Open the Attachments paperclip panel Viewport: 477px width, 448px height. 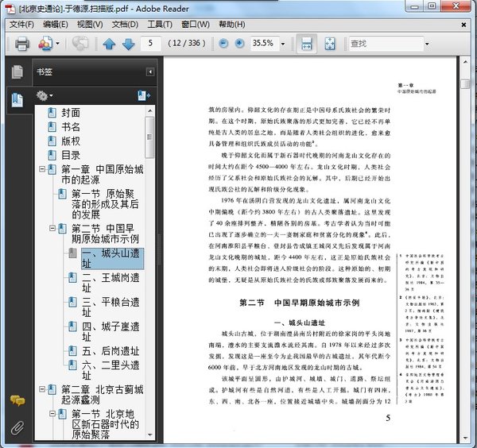pos(16,427)
